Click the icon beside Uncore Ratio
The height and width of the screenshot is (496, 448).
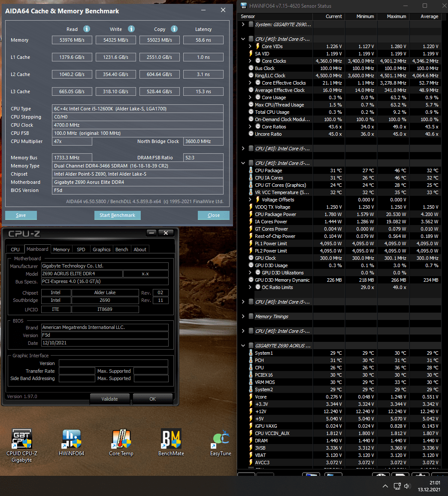[251, 134]
